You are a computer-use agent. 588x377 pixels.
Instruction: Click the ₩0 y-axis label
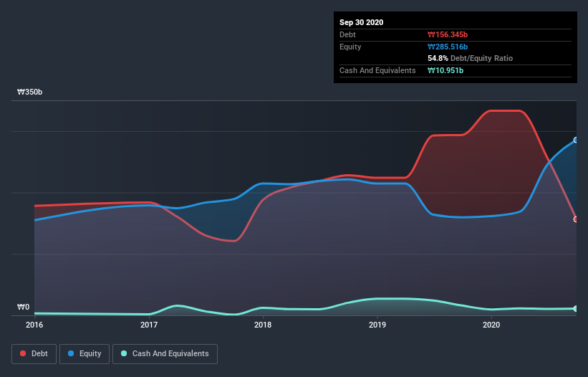[23, 307]
